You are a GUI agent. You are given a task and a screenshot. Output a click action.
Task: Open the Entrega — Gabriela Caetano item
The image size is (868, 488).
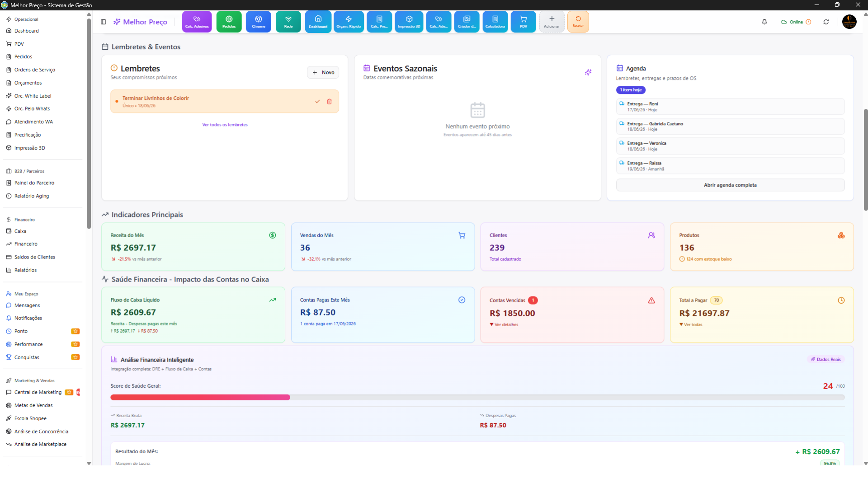click(730, 127)
